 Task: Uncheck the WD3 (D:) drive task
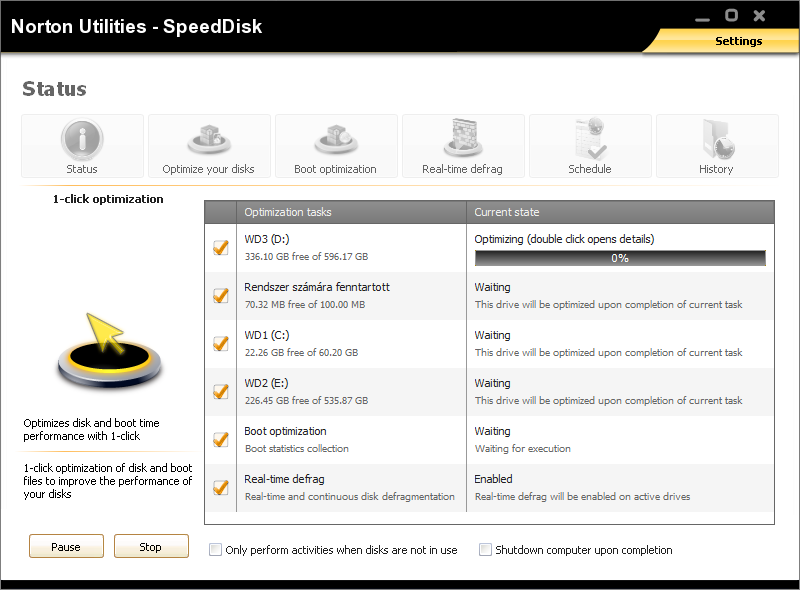[221, 248]
